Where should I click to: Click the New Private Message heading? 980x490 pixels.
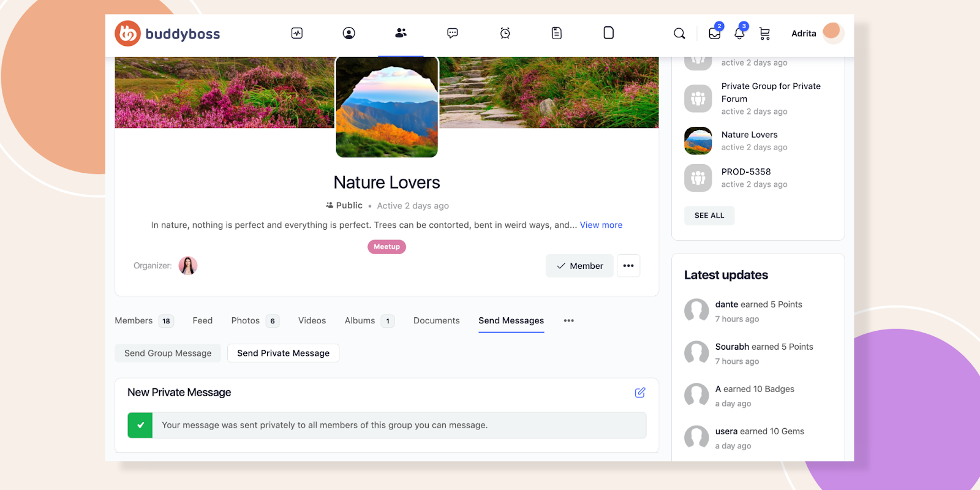coord(179,393)
